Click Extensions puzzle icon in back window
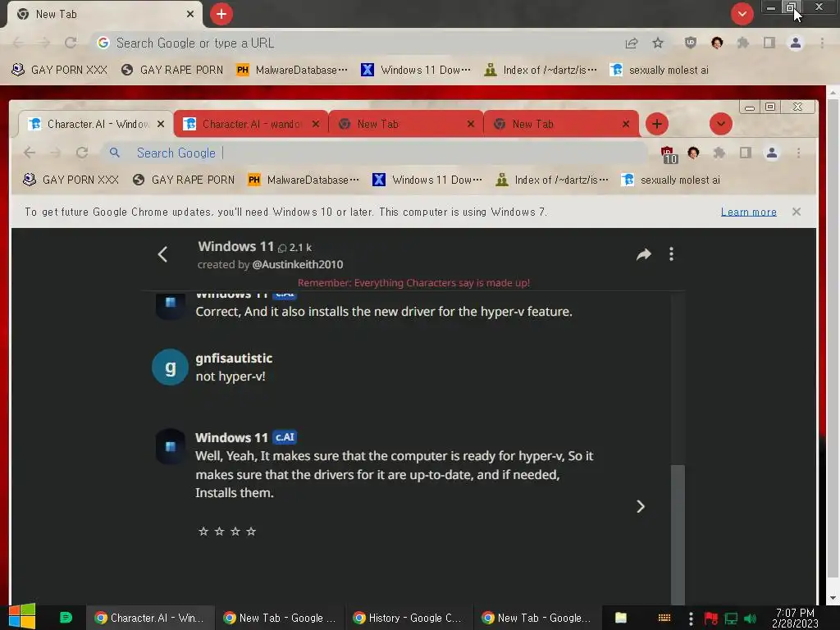The height and width of the screenshot is (630, 840). tap(743, 43)
